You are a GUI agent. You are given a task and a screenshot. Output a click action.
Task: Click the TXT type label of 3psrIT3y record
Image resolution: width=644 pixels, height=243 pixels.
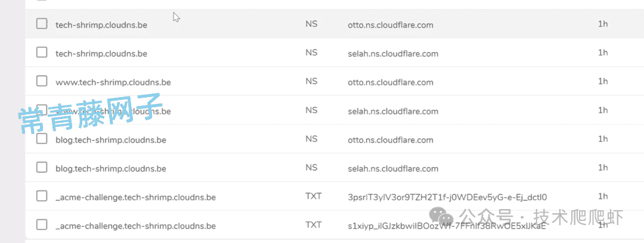tap(314, 196)
